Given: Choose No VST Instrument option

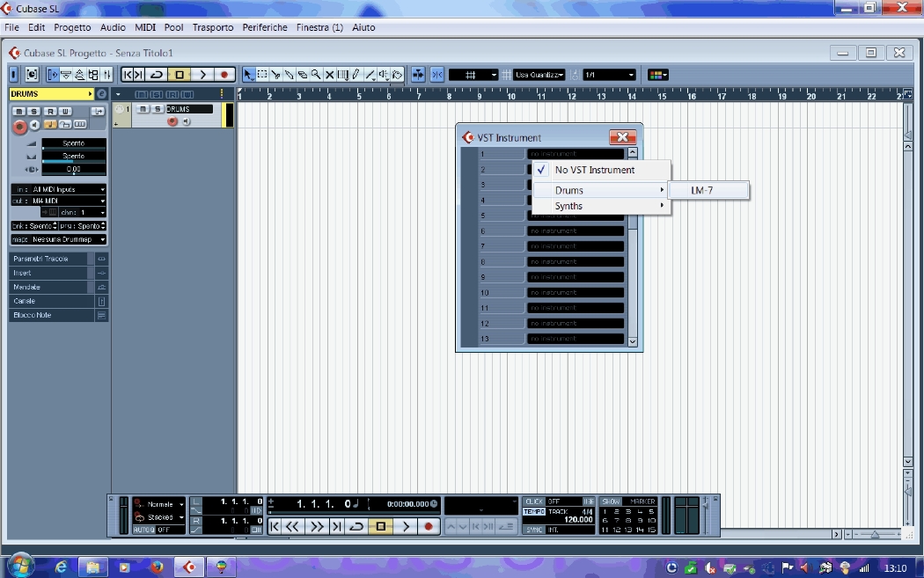Looking at the screenshot, I should pyautogui.click(x=601, y=170).
